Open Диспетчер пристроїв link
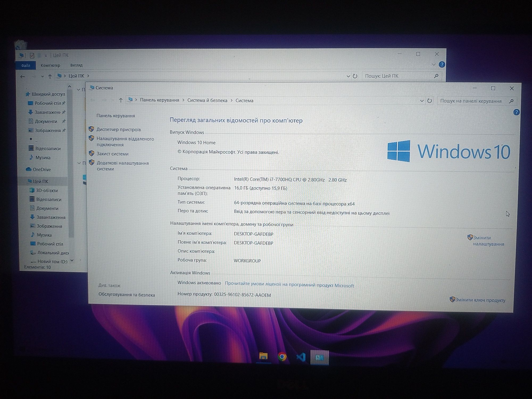 pyautogui.click(x=119, y=130)
